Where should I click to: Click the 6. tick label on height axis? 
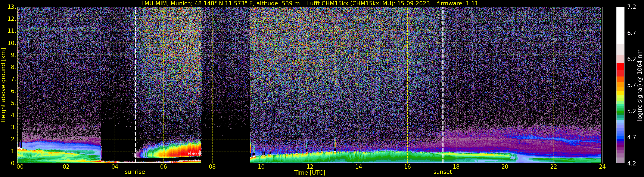[13, 91]
